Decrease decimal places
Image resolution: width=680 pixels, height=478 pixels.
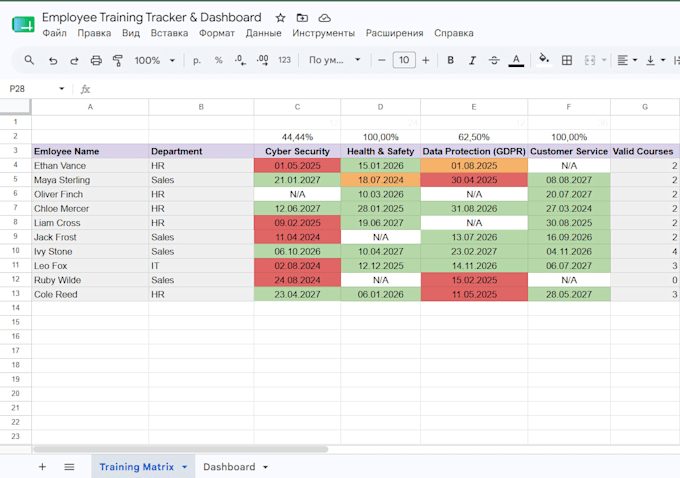pos(240,60)
